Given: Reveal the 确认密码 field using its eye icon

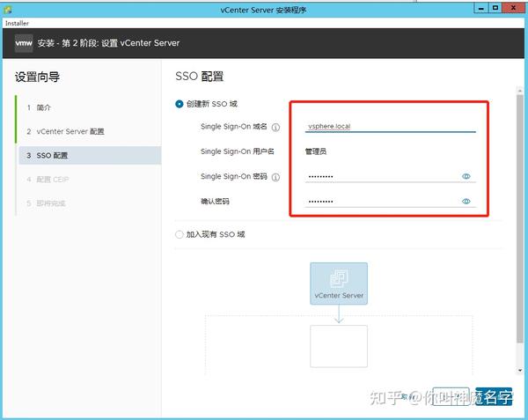Looking at the screenshot, I should (466, 201).
